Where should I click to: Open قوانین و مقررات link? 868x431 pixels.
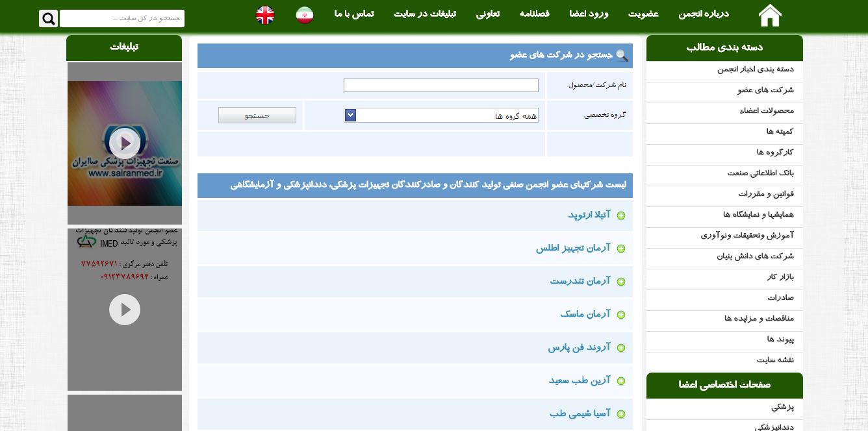[766, 194]
